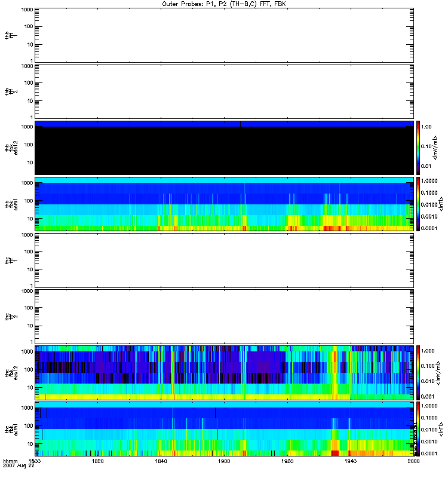Click the second empty thb spectrogram panel
Viewport: 448px width, 478px height.
pos(224,92)
